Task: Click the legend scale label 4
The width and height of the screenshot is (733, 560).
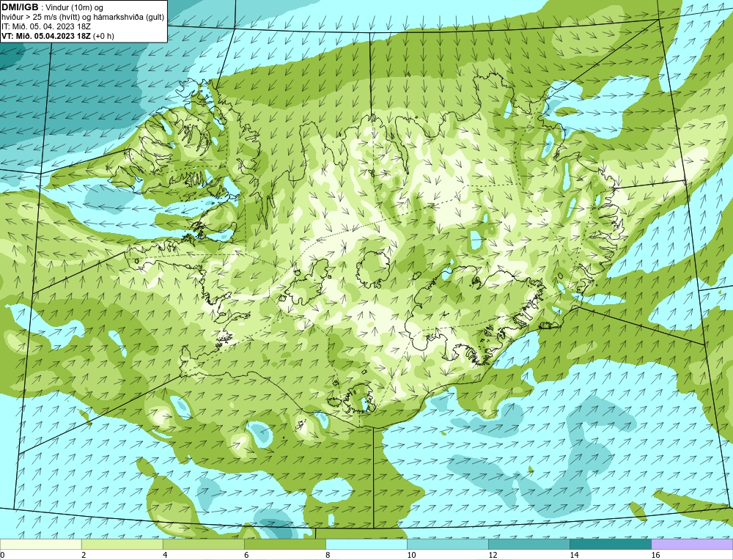Action: (165, 555)
